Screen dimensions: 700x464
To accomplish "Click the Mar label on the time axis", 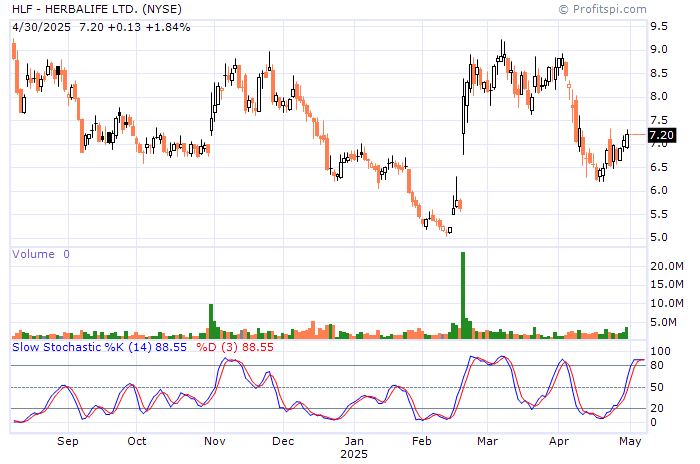I will point(488,441).
